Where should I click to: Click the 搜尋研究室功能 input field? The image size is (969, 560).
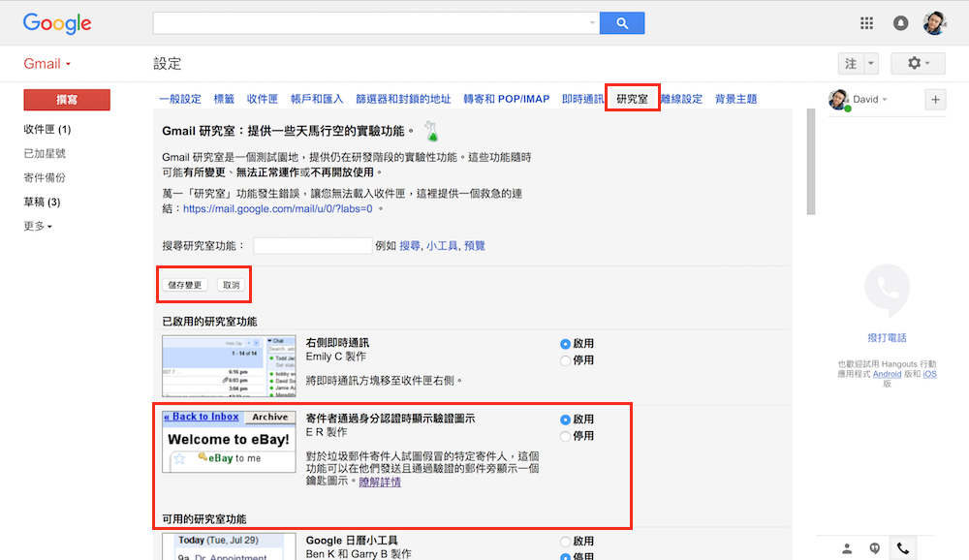[x=312, y=246]
